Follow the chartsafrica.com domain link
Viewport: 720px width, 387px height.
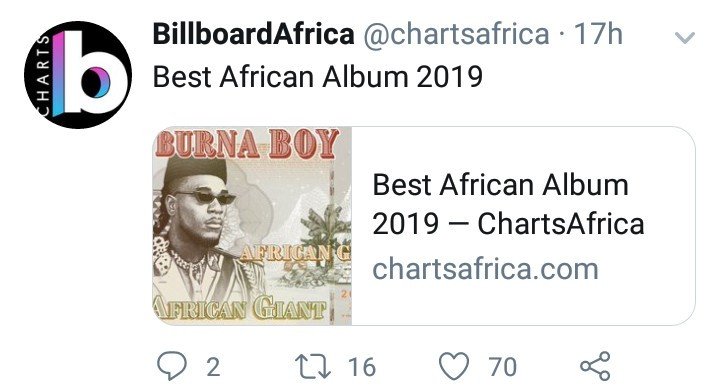click(x=485, y=269)
